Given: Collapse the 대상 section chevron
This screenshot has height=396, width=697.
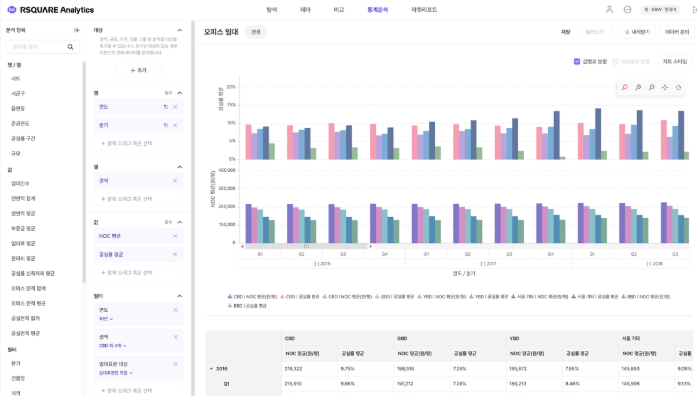Looking at the screenshot, I should (180, 30).
